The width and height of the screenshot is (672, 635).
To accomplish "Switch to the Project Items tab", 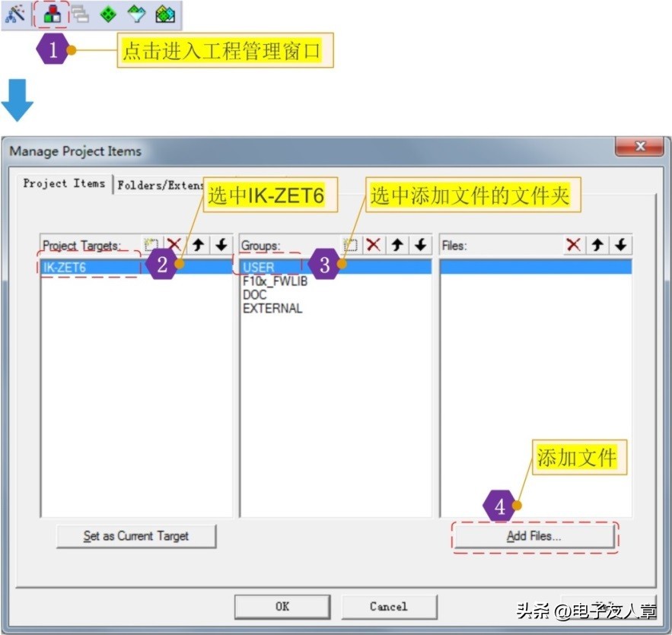I will (64, 183).
